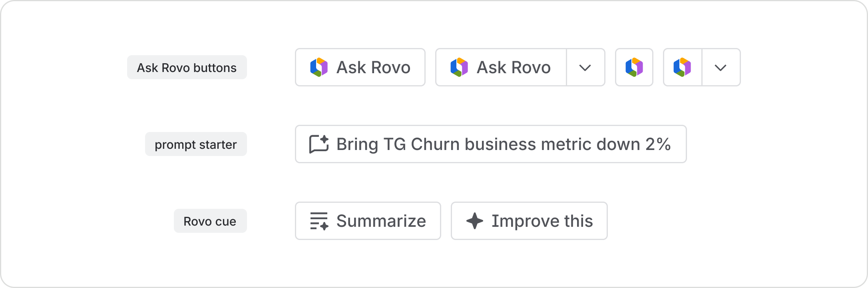Image resolution: width=868 pixels, height=288 pixels.
Task: Expand the chevron on the icon-only split button
Action: coord(721,67)
